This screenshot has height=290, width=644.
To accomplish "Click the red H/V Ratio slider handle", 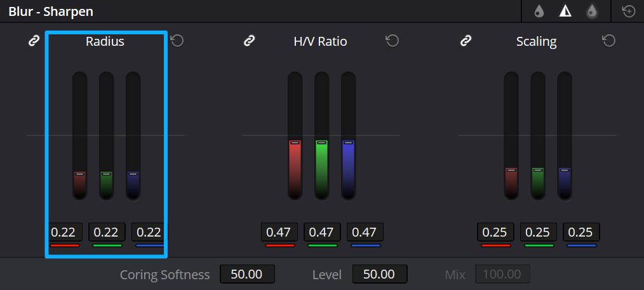I will pos(295,142).
